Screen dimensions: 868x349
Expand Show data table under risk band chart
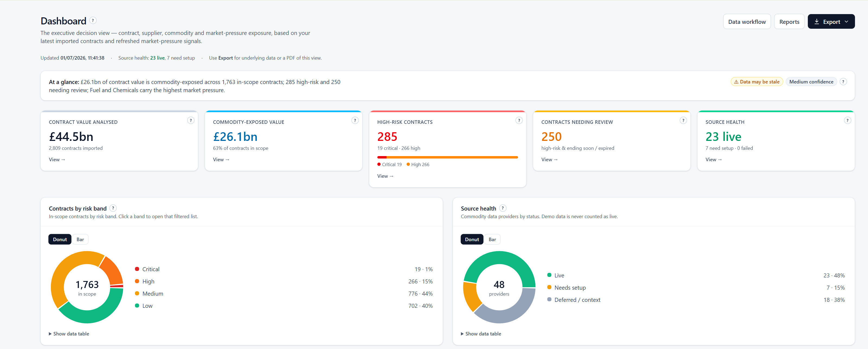[69, 334]
